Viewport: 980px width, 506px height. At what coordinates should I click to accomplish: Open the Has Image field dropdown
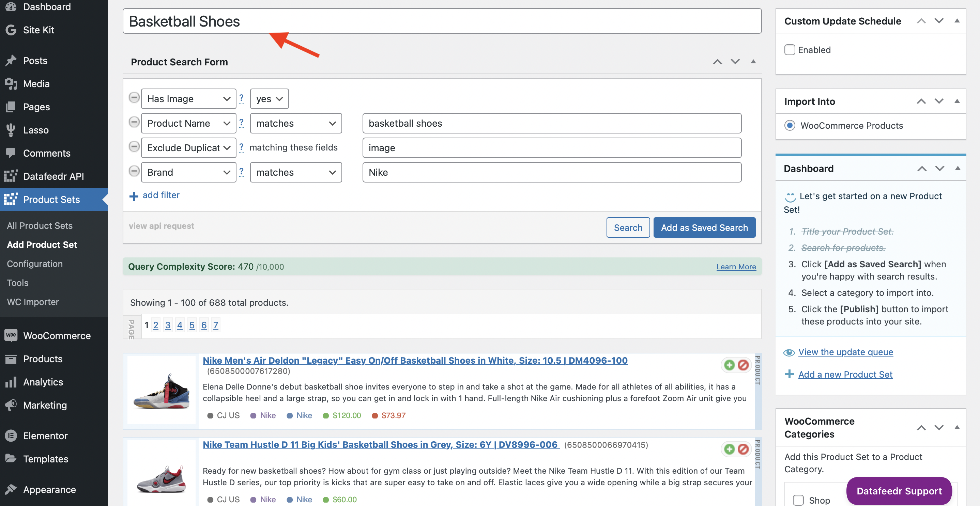[x=189, y=99]
